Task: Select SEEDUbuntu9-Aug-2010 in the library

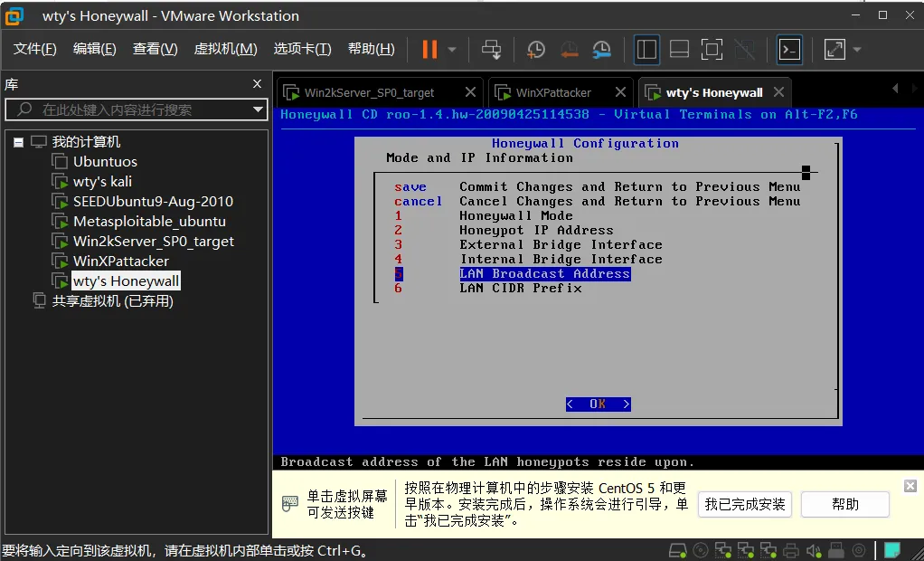Action: [153, 202]
